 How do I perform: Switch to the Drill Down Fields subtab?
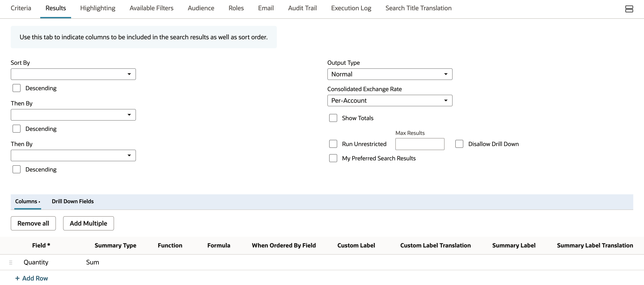(73, 201)
